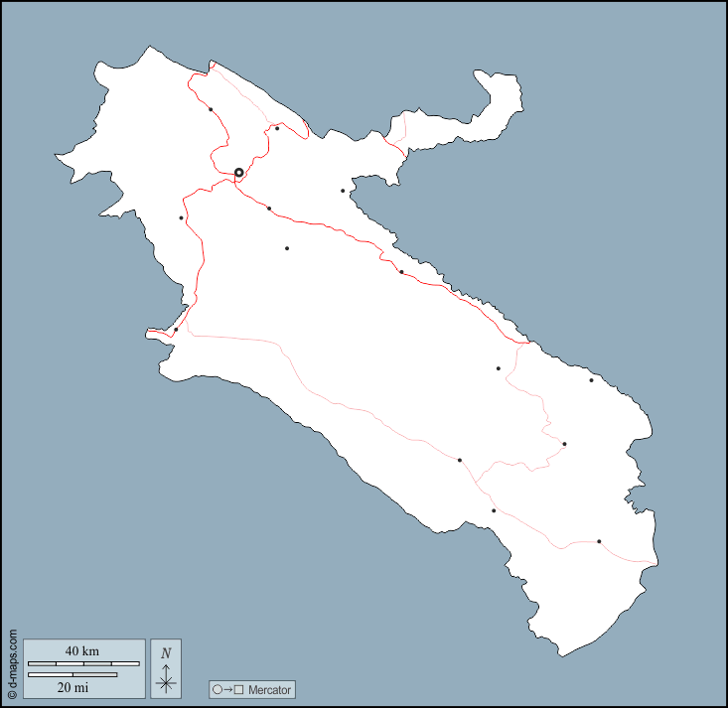
Task: Select the city dot at the southwestern border tip
Action: point(176,330)
